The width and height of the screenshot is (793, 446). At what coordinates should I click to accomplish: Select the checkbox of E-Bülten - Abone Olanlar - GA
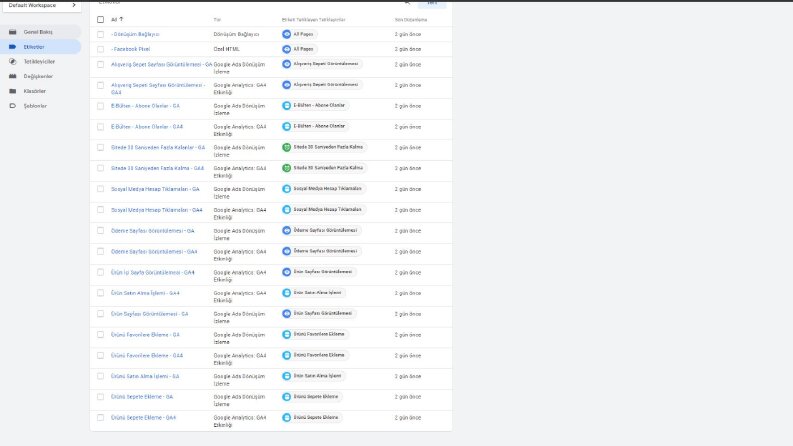click(100, 106)
